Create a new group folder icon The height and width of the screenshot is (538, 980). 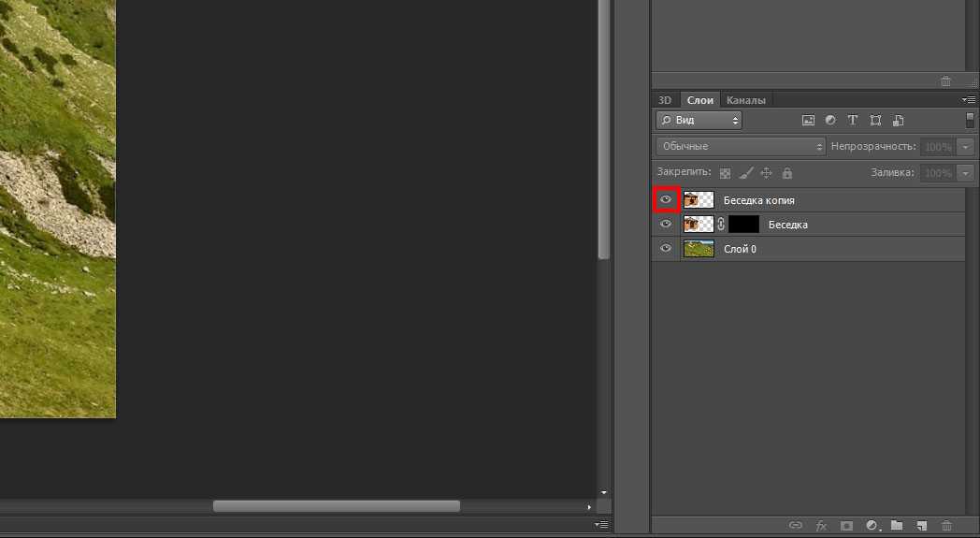[897, 526]
